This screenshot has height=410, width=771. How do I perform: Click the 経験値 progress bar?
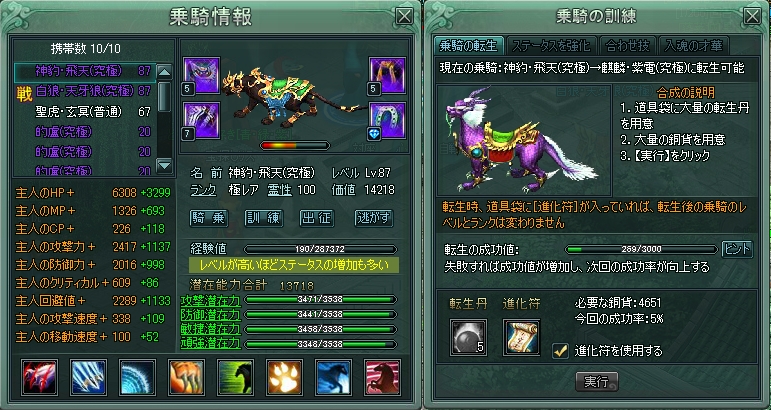(320, 249)
